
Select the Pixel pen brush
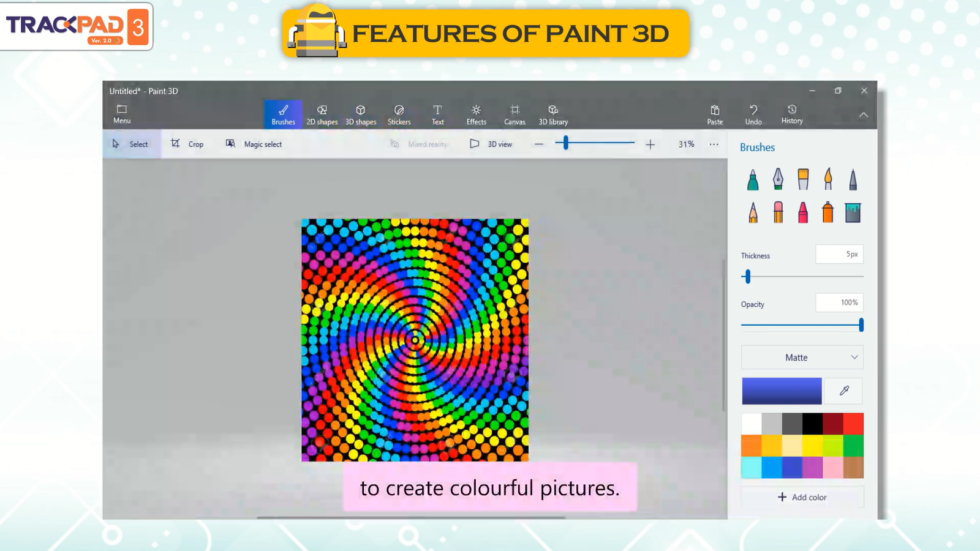point(853,179)
